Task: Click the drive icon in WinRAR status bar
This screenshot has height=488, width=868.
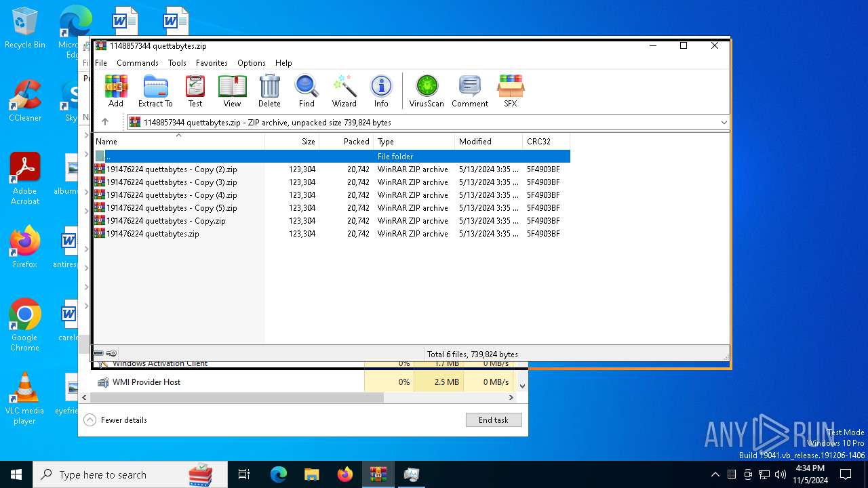Action: point(99,354)
